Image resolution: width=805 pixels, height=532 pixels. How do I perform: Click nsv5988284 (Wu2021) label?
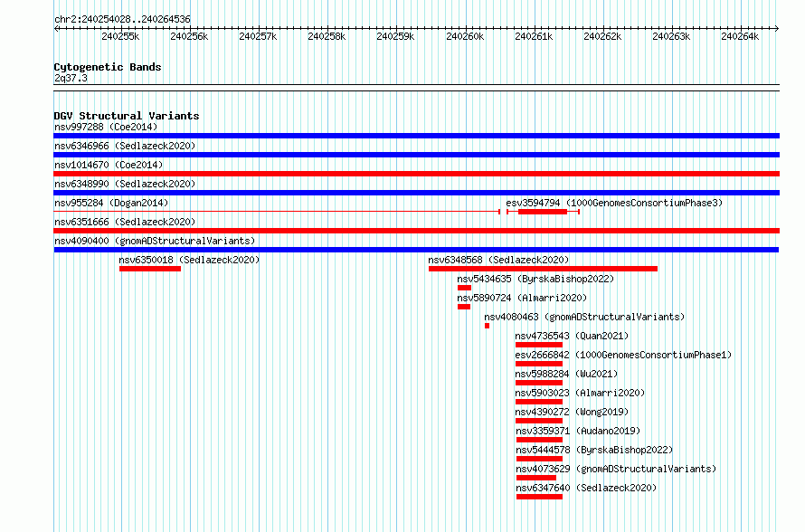[x=566, y=374]
